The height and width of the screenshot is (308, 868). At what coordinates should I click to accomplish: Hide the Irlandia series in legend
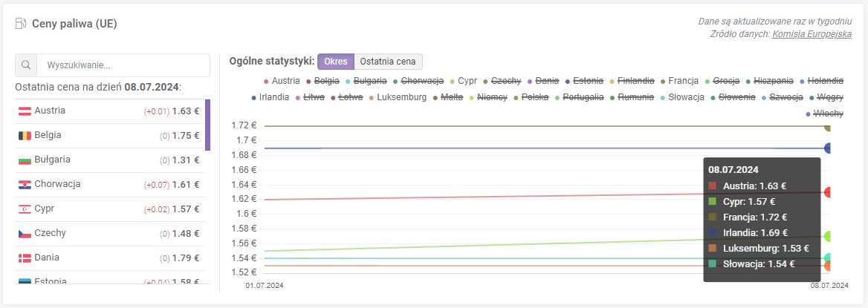click(x=271, y=97)
